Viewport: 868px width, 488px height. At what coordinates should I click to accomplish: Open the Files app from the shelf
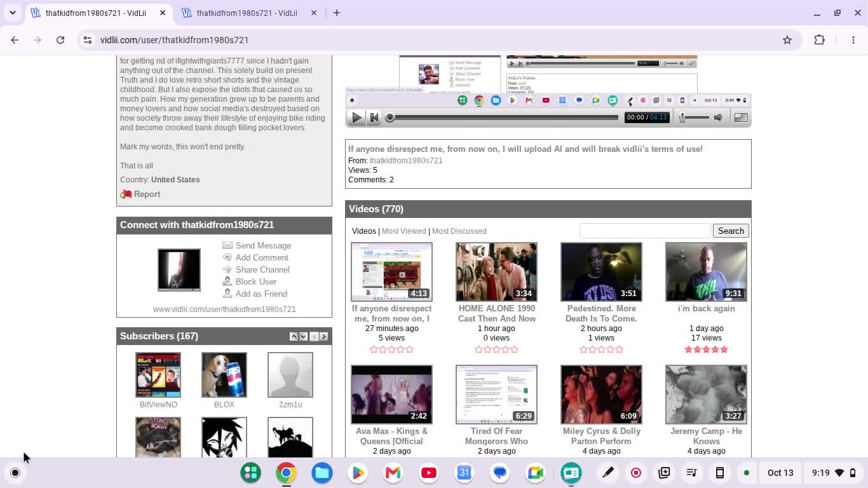click(322, 473)
